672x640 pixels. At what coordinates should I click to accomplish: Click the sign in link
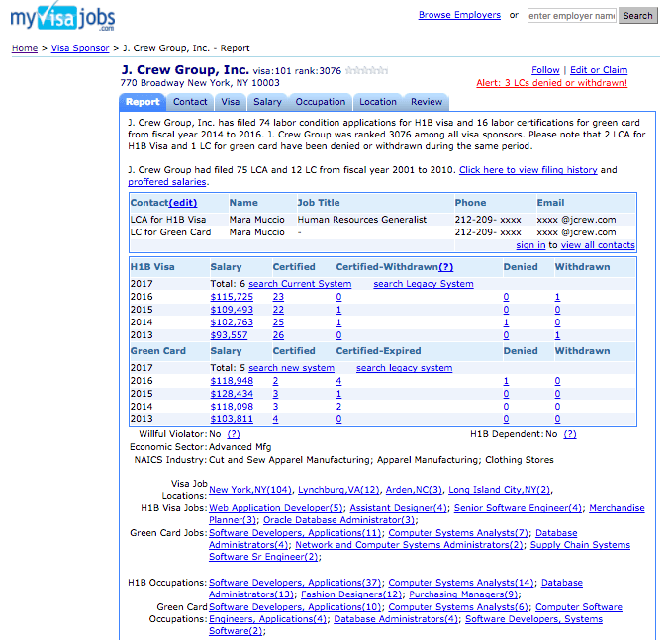click(x=530, y=245)
